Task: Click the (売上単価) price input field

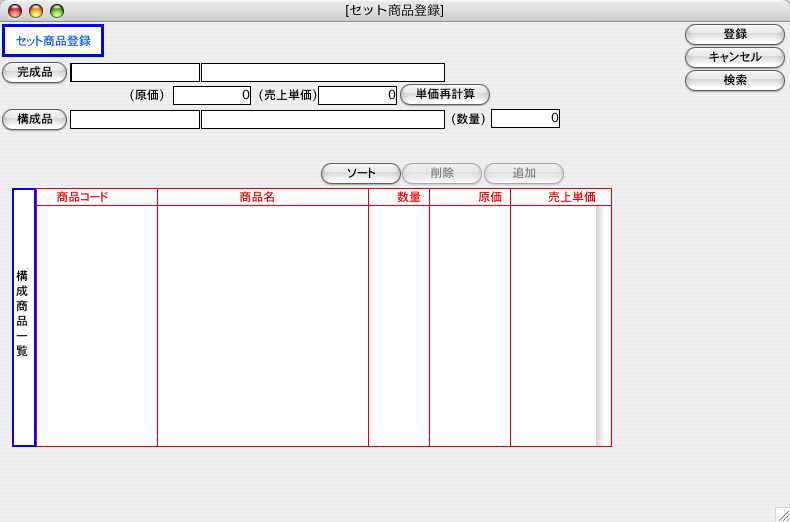Action: point(358,96)
